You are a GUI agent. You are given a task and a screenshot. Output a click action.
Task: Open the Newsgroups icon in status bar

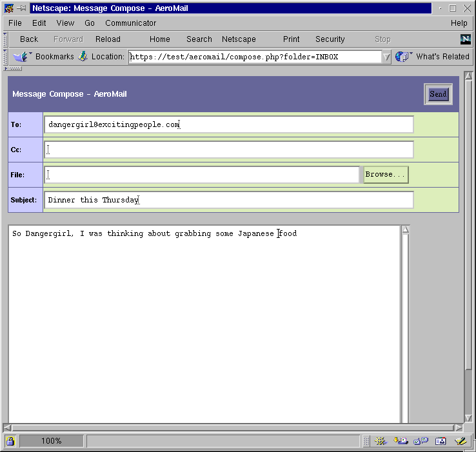pyautogui.click(x=421, y=441)
